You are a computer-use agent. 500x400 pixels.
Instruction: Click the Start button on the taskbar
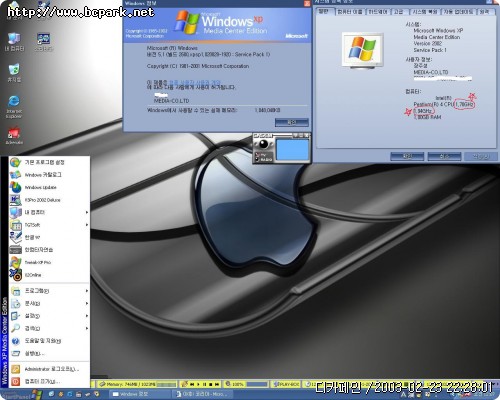(21, 396)
